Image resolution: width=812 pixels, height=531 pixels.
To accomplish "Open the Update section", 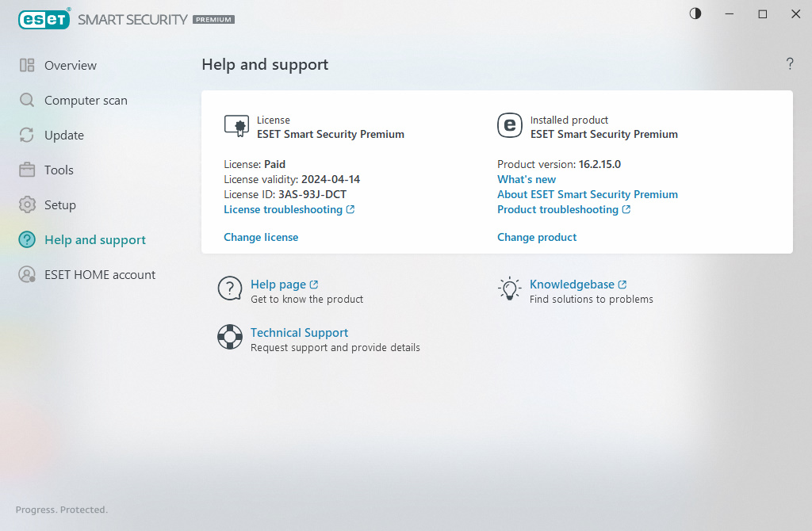I will pyautogui.click(x=64, y=135).
